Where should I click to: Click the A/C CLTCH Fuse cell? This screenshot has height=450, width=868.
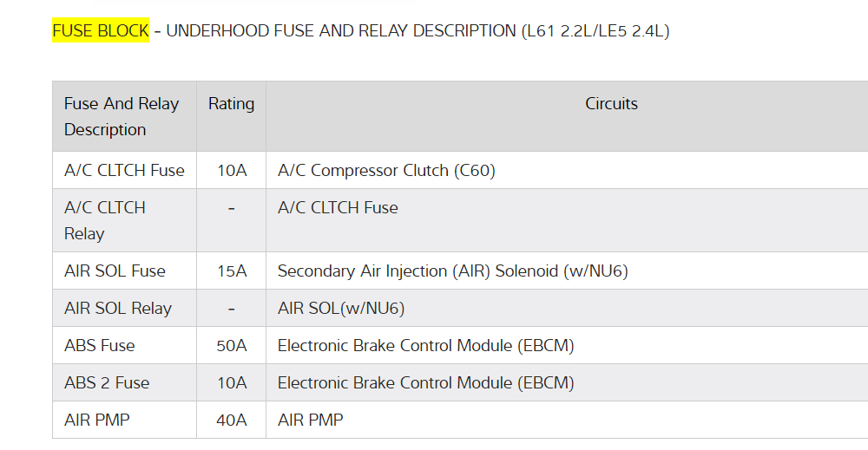124,171
